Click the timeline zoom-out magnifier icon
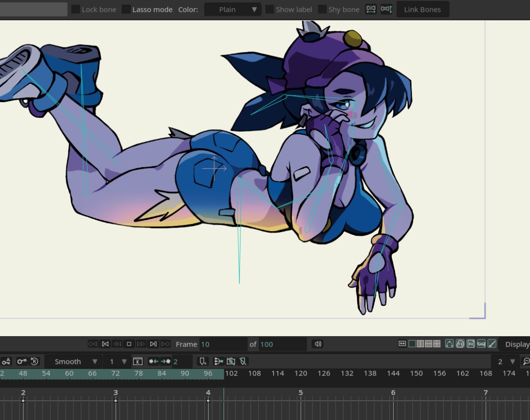Screen dimensions: 530x420 pyautogui.click(x=526, y=361)
